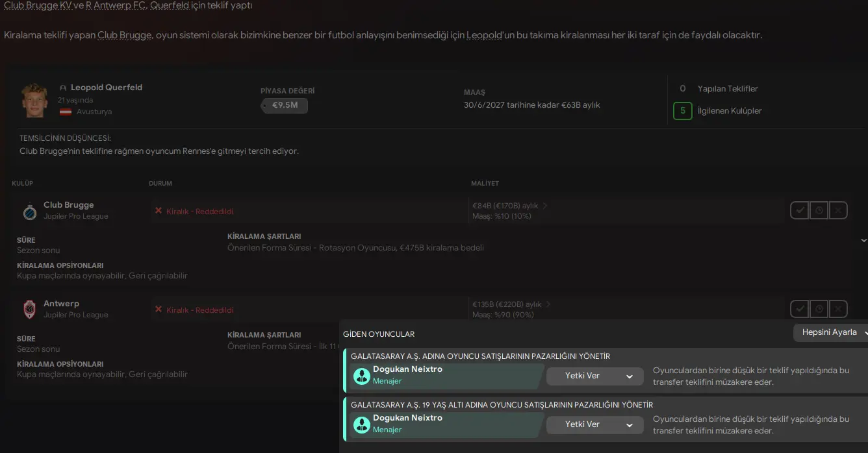Click the €135B (€220B) aylık cost text

(507, 304)
